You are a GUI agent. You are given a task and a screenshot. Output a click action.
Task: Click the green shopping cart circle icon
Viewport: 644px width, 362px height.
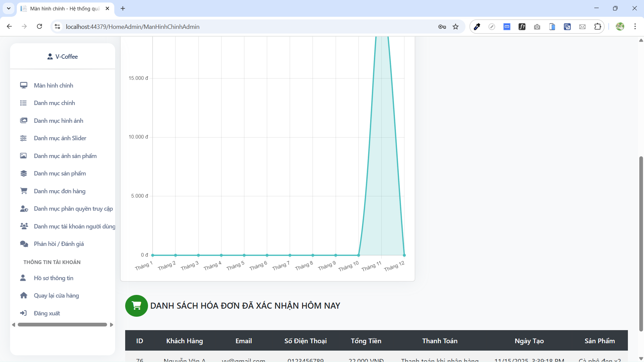[136, 306]
